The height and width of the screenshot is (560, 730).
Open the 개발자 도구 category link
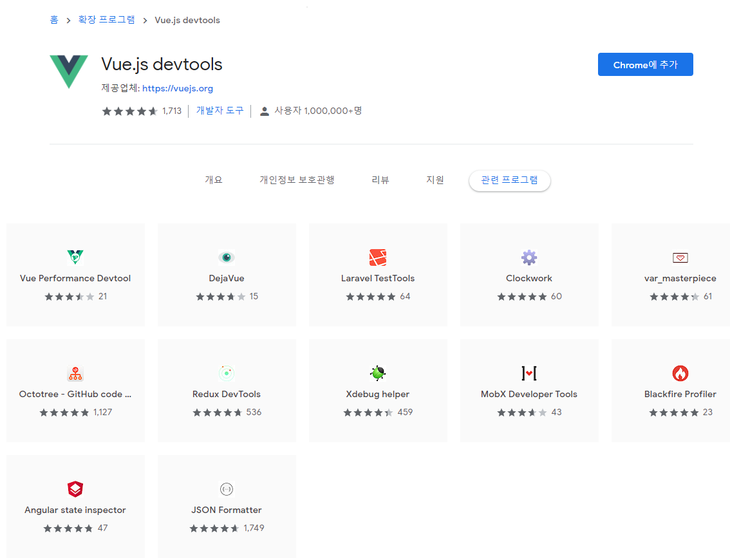(220, 111)
